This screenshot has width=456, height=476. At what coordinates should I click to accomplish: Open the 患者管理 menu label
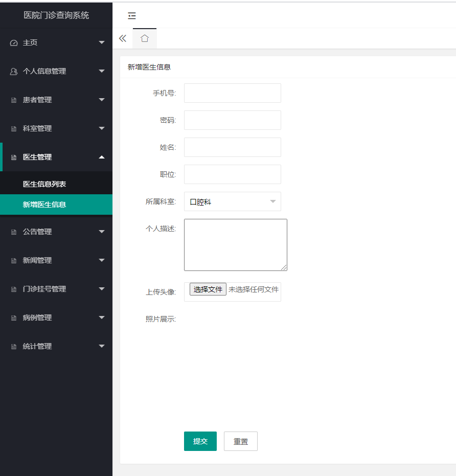pos(37,100)
